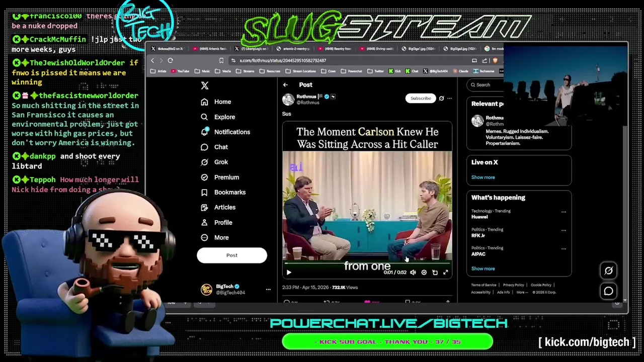
Task: Open options for Huawei trend
Action: [x=563, y=212]
